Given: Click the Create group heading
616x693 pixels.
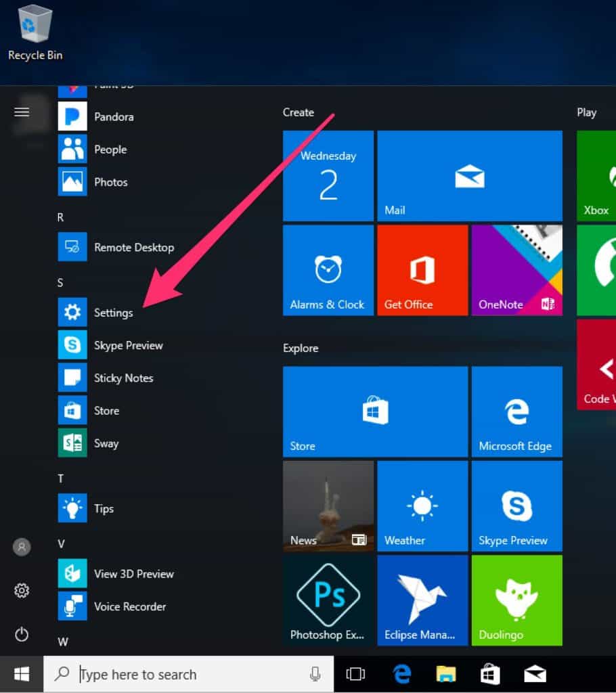Looking at the screenshot, I should [299, 112].
